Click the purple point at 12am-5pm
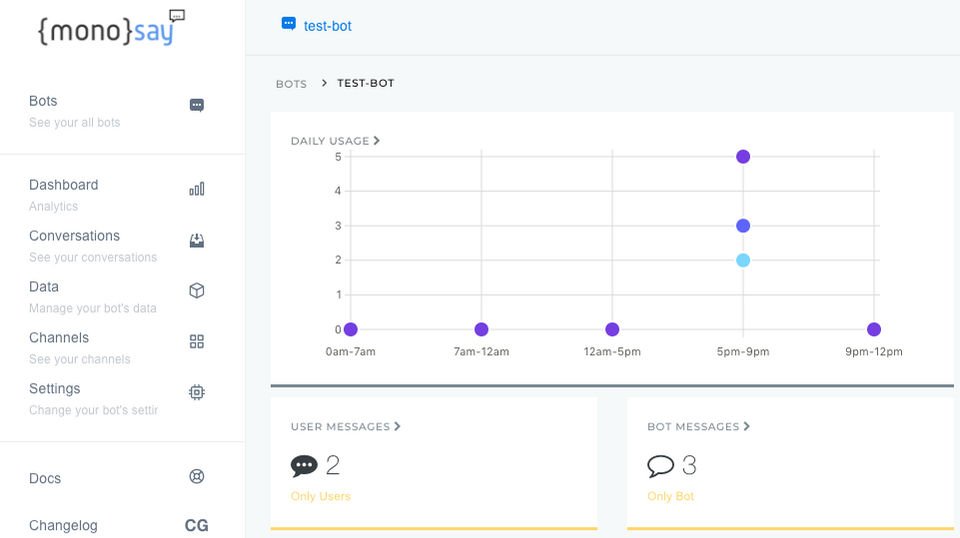This screenshot has width=960, height=538. pyautogui.click(x=612, y=329)
